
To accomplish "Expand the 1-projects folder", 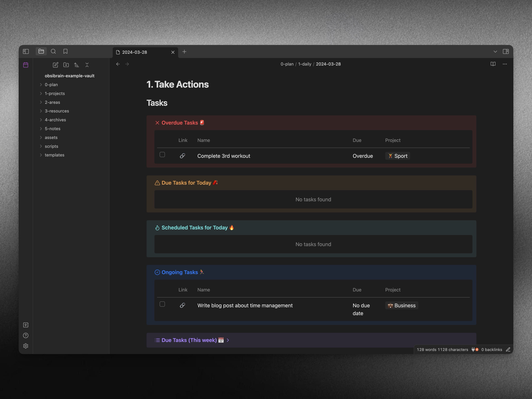I will [55, 94].
